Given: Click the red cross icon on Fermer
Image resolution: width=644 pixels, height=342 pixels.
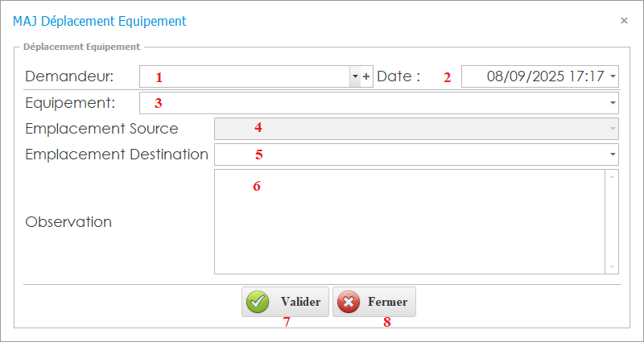Looking at the screenshot, I should 349,303.
